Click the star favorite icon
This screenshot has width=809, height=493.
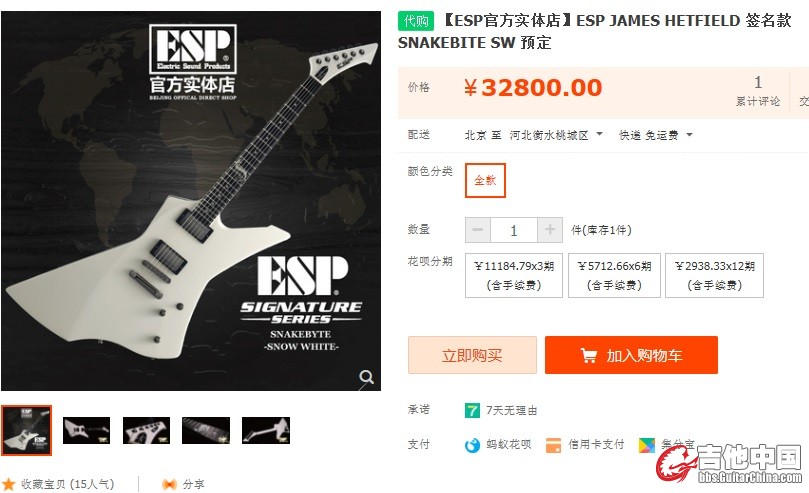point(9,484)
